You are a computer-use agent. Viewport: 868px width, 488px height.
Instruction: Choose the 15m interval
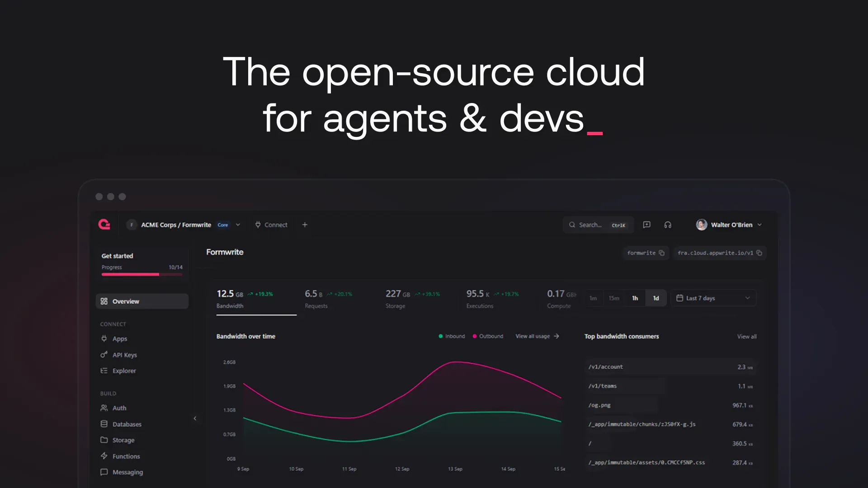pyautogui.click(x=614, y=298)
